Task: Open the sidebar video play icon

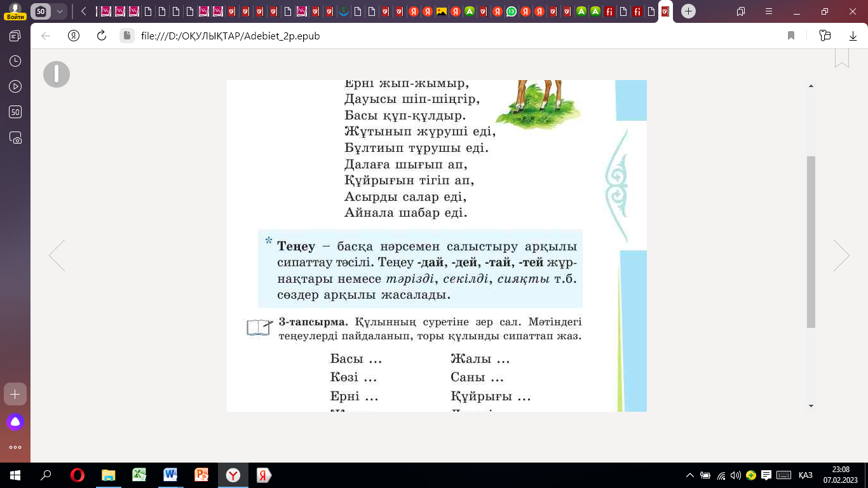Action: click(x=15, y=87)
